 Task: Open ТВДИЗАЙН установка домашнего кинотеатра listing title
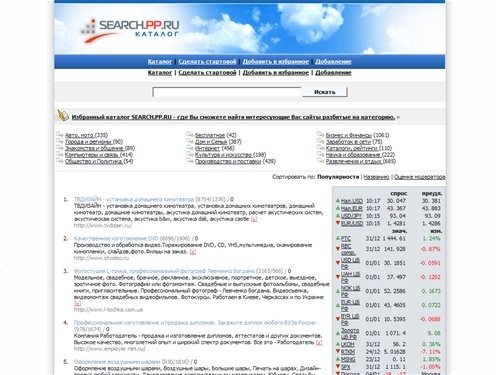point(134,199)
